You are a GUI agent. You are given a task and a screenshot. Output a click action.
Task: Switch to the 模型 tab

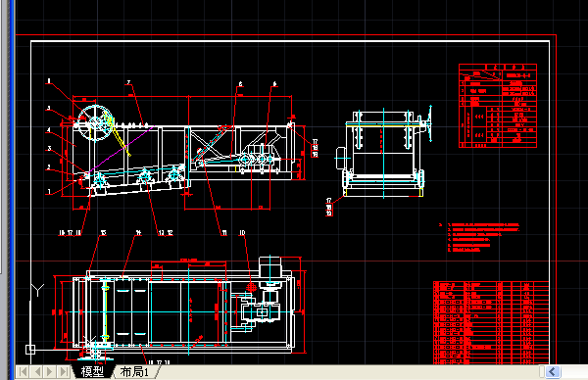(x=92, y=372)
